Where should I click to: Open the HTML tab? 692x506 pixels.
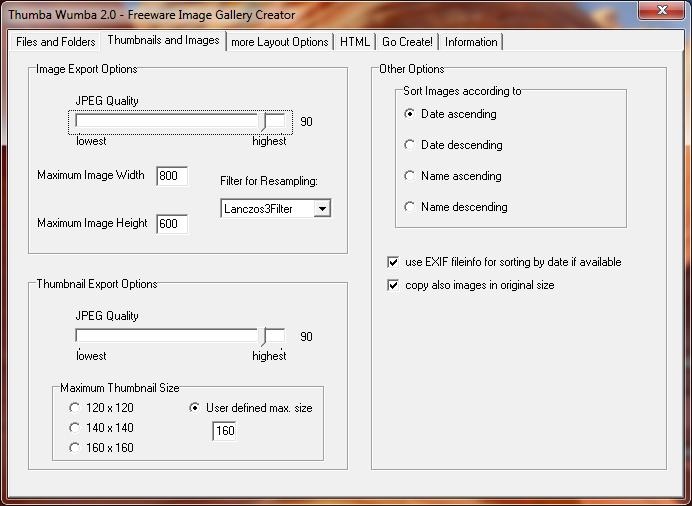[354, 42]
